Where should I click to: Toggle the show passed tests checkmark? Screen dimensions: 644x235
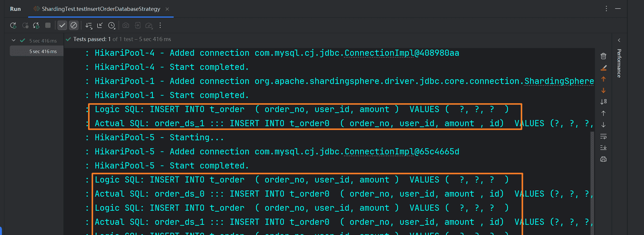pos(62,25)
